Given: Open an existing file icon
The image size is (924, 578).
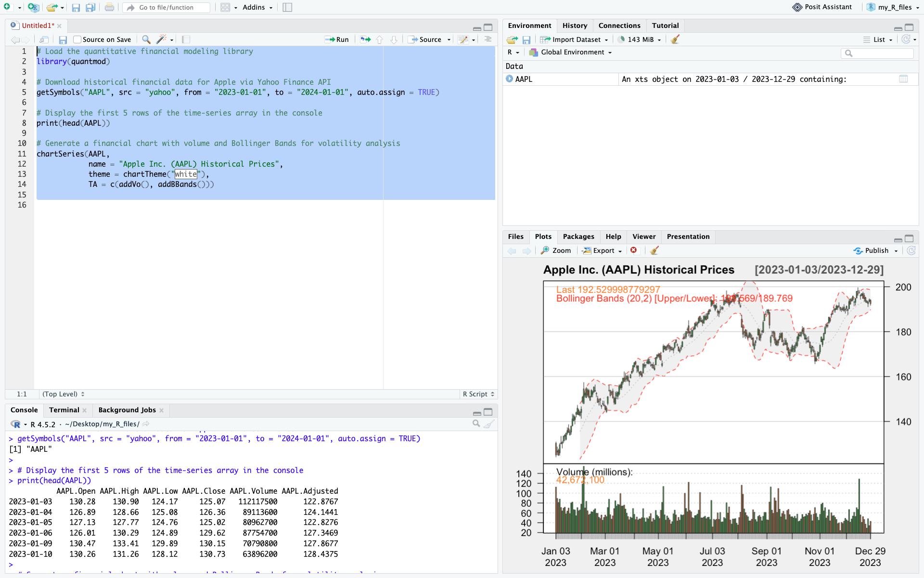Looking at the screenshot, I should click(52, 7).
